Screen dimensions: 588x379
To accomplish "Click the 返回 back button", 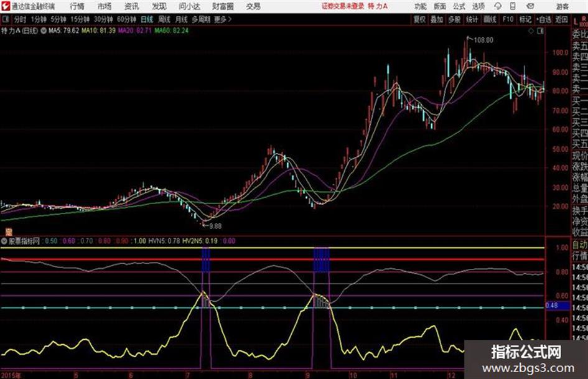I will pos(561,19).
